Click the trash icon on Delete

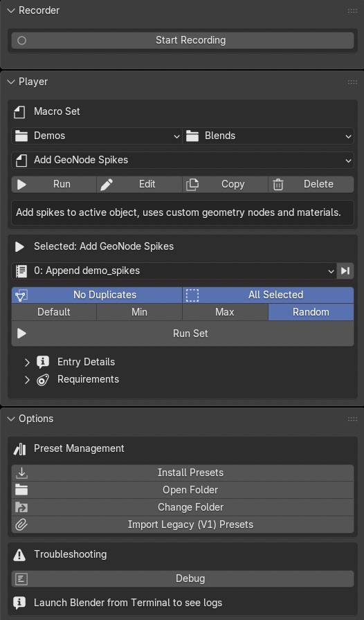click(x=278, y=184)
